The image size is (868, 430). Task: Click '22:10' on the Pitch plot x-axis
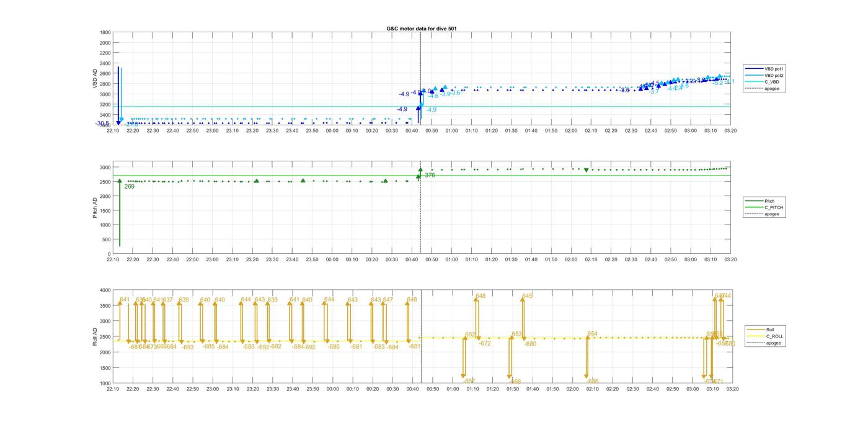tap(113, 259)
